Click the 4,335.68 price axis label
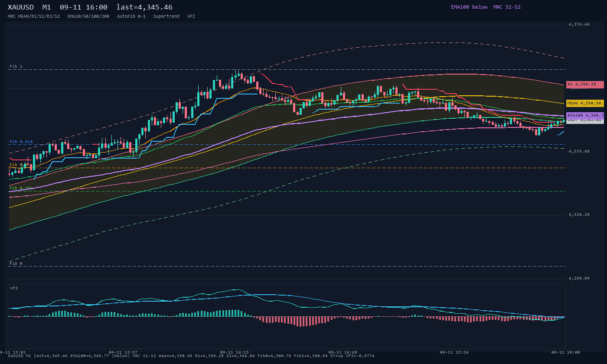The image size is (607, 364). 579,151
